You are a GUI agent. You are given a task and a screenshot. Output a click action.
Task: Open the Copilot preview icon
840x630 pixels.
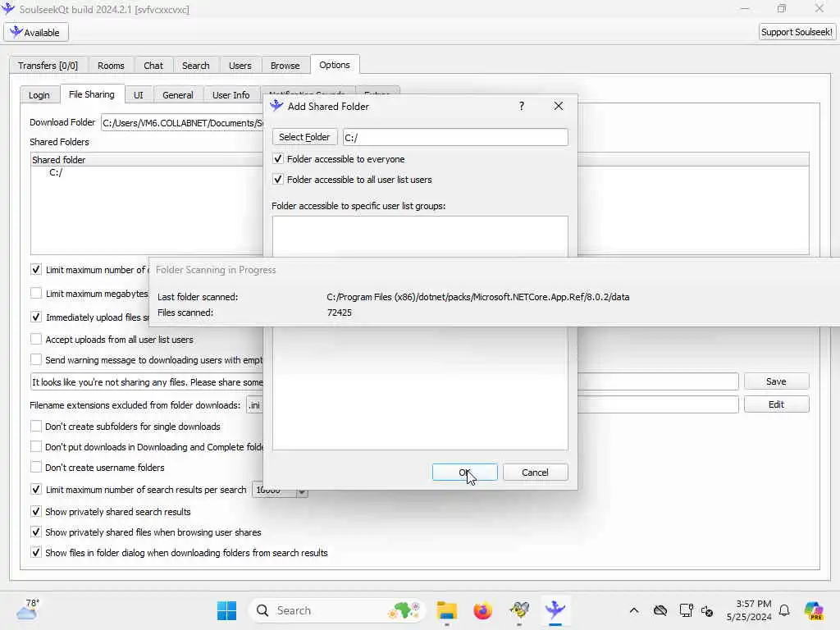pyautogui.click(x=814, y=610)
